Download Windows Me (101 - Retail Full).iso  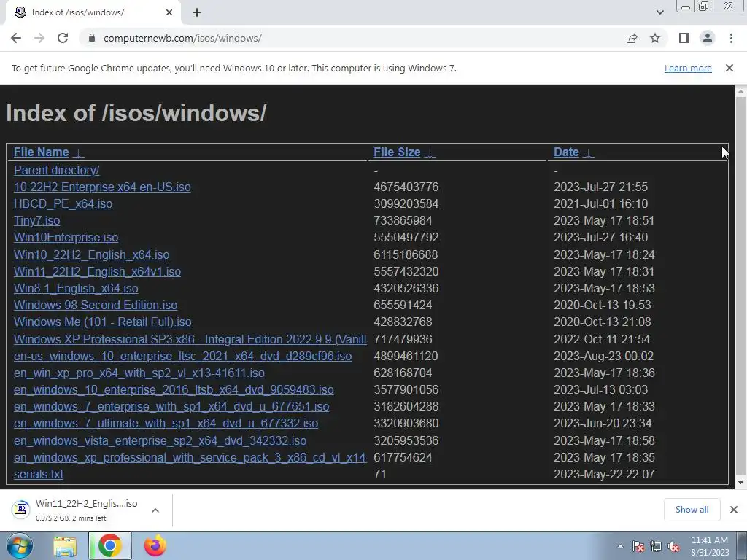coord(102,322)
